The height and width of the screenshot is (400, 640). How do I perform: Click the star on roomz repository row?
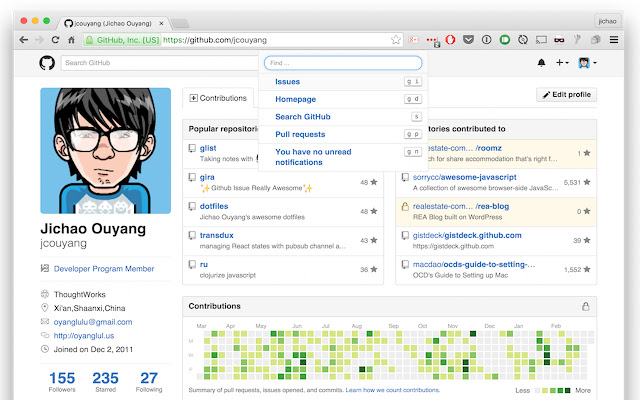click(587, 153)
